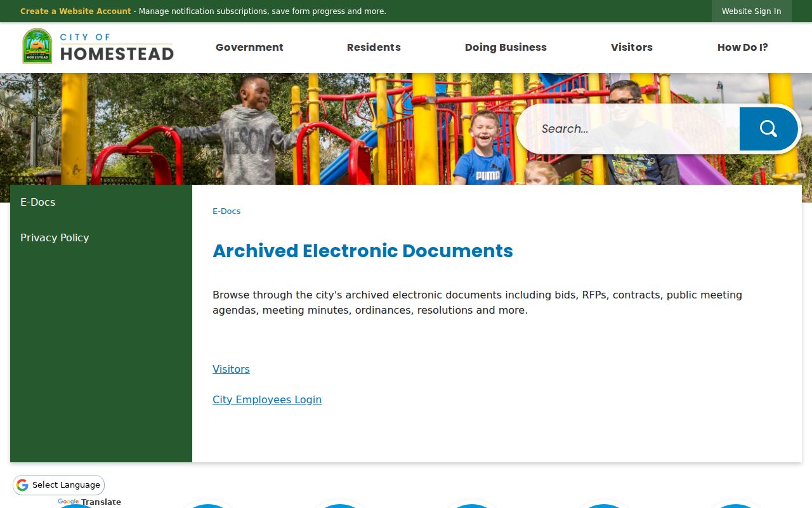812x508 pixels.
Task: Open the Visitors navigation menu
Action: click(632, 47)
